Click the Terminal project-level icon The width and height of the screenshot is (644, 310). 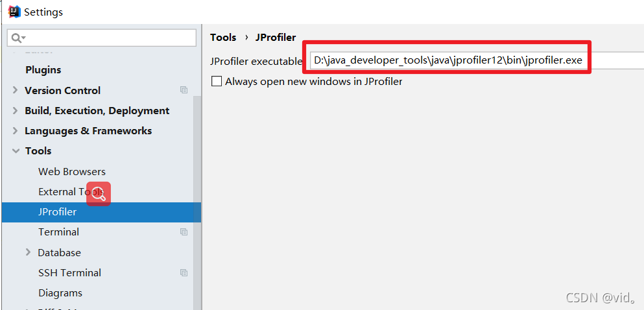click(x=184, y=232)
